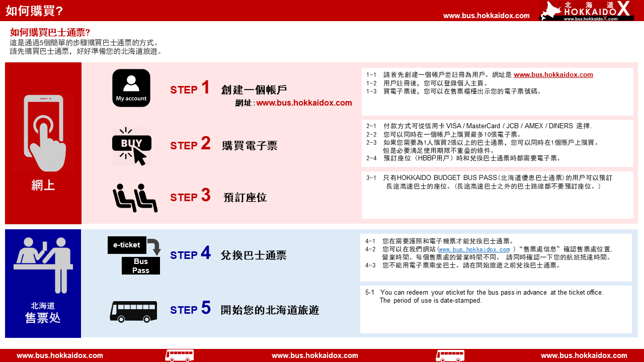Click the grey arrow between e-ticket and Bus Pass
Viewport: 644px width, 362px height.
(x=154, y=247)
